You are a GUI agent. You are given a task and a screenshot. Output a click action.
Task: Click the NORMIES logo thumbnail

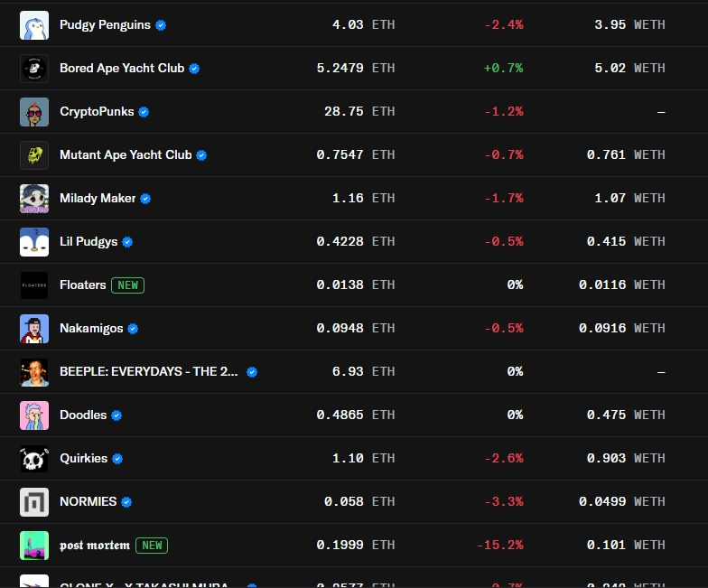click(x=34, y=502)
